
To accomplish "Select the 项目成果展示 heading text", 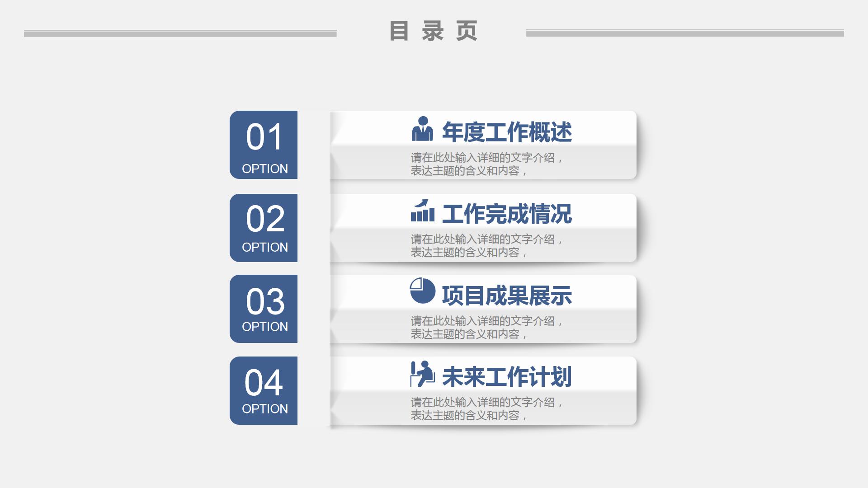I will (507, 295).
